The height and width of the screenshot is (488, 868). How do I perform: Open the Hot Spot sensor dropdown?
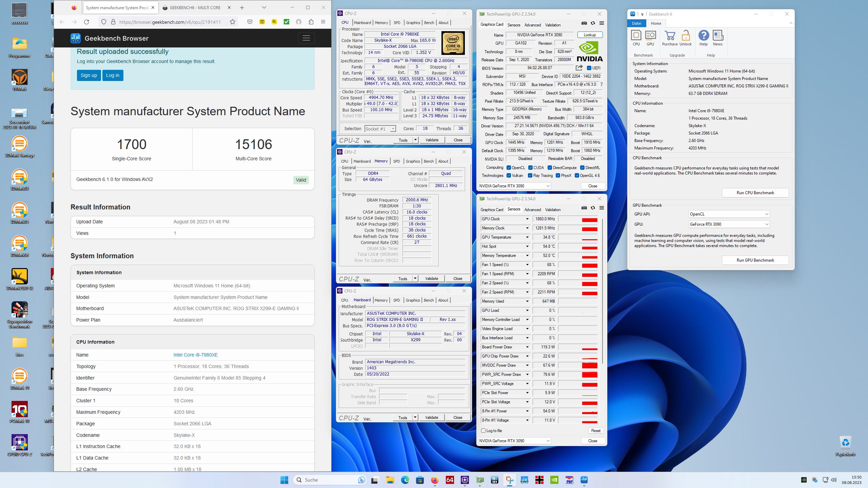527,246
